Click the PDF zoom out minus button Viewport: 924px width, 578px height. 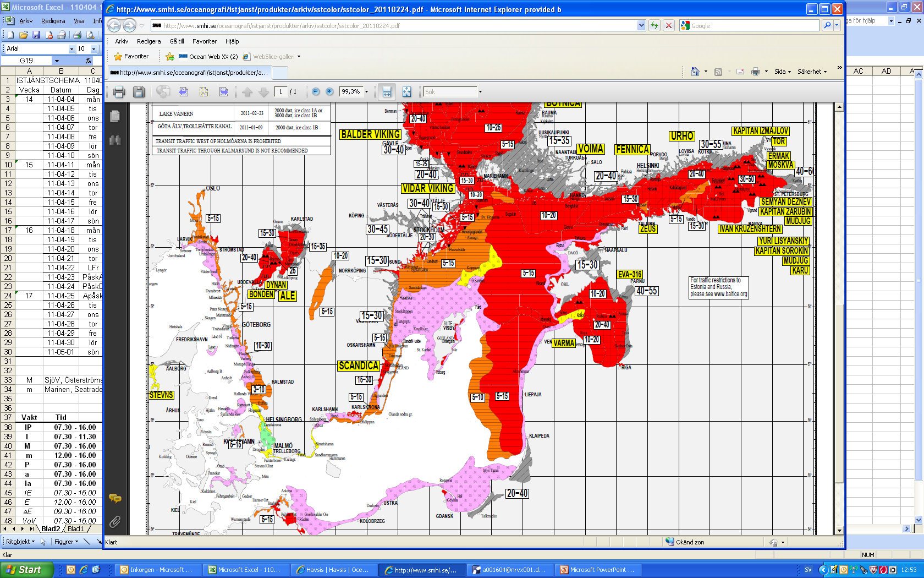click(316, 92)
